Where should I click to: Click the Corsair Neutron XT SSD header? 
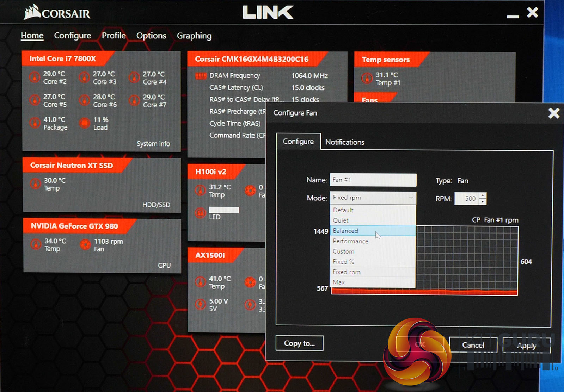pyautogui.click(x=72, y=165)
